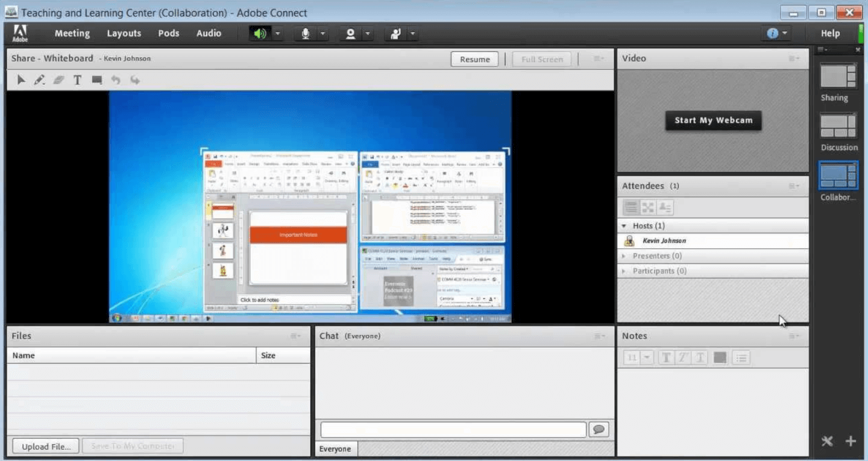Switch to attendee list view icon
Image resolution: width=868 pixels, height=461 pixels.
(631, 208)
